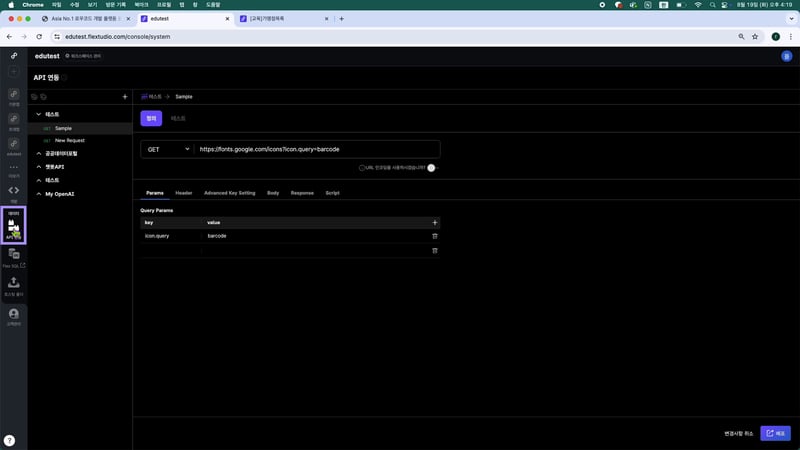Click the blue save button at bottom right
Screen dimensions: 800x450
click(x=775, y=433)
